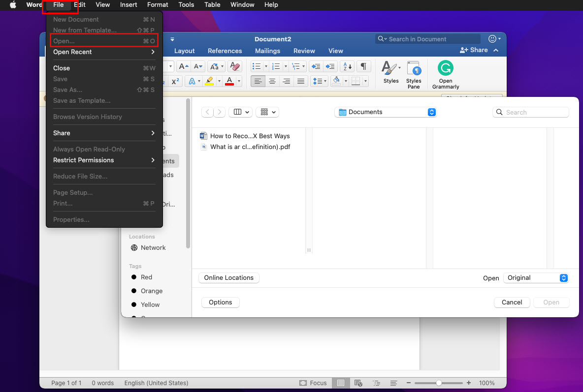The width and height of the screenshot is (583, 392).
Task: Switch to Web Layout view in status bar
Action: pyautogui.click(x=358, y=383)
